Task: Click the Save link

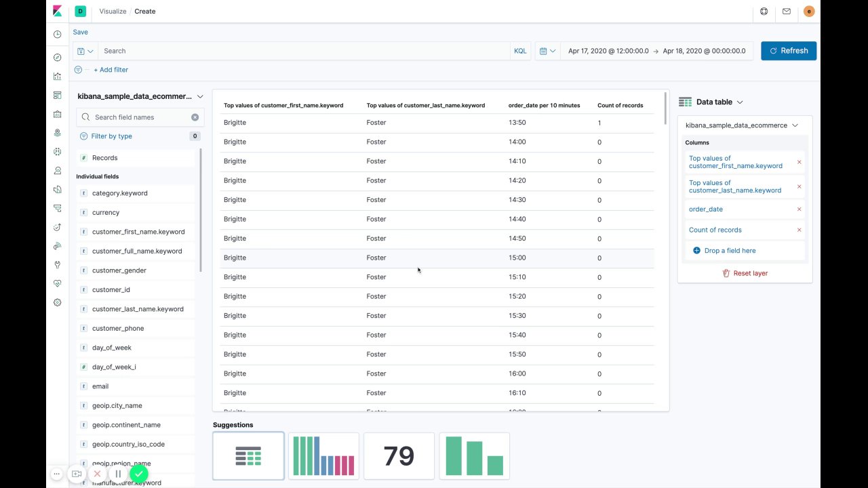Action: point(81,32)
